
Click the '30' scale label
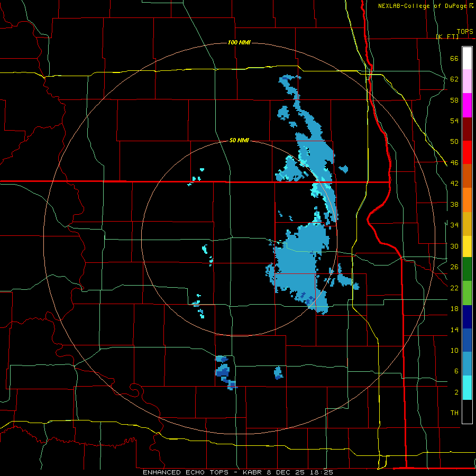(454, 246)
